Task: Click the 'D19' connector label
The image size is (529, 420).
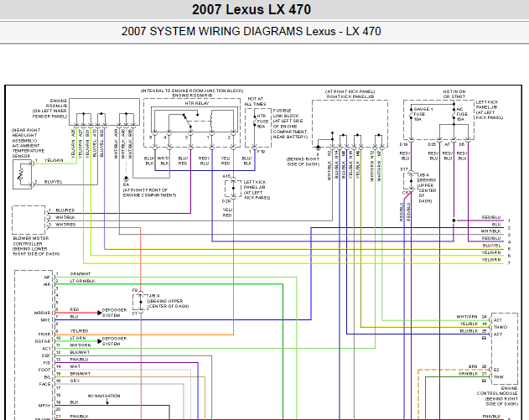Action: point(403,144)
